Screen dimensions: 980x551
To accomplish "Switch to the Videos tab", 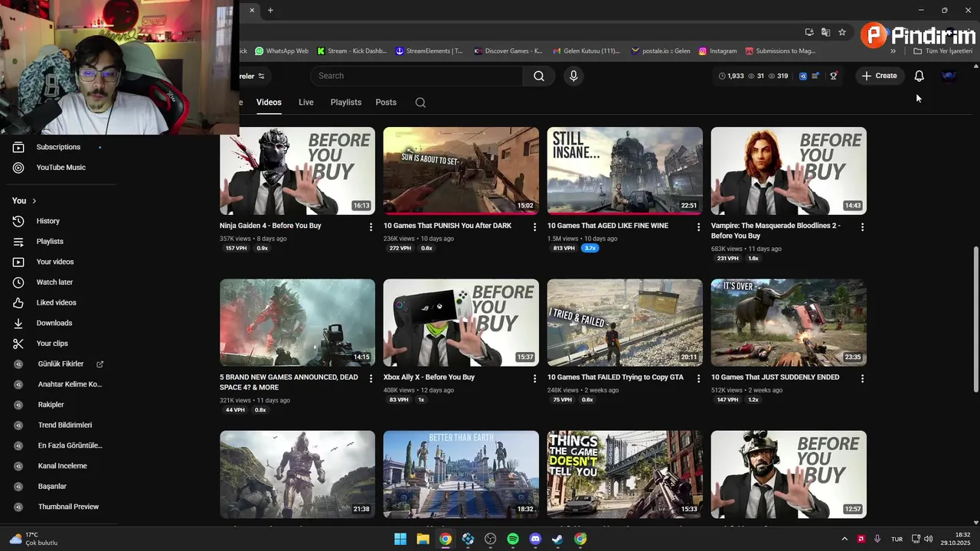I will 269,103.
